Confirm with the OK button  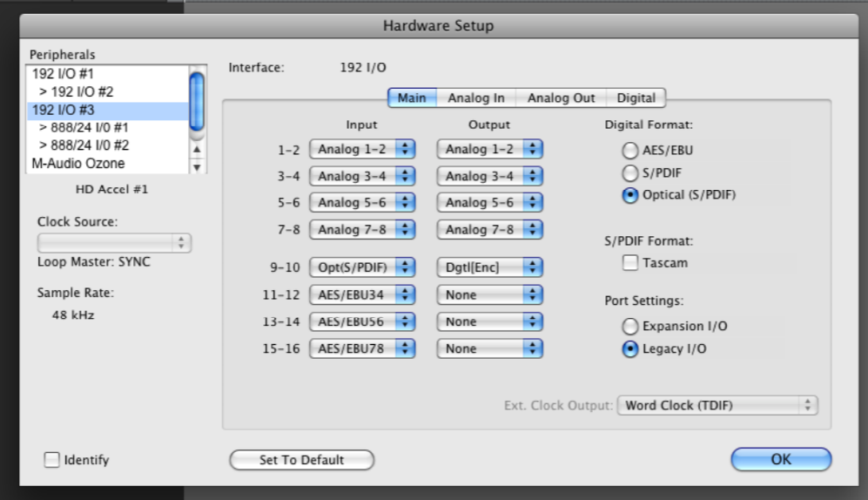(781, 459)
